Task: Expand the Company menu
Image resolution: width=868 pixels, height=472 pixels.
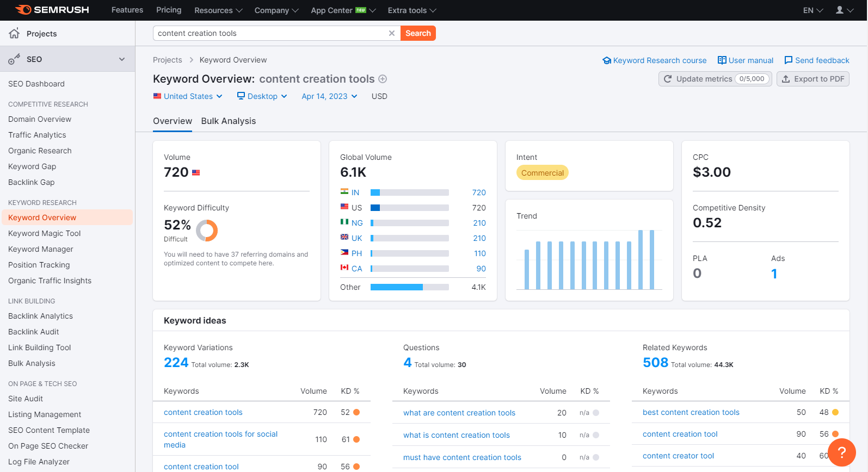Action: [x=276, y=10]
